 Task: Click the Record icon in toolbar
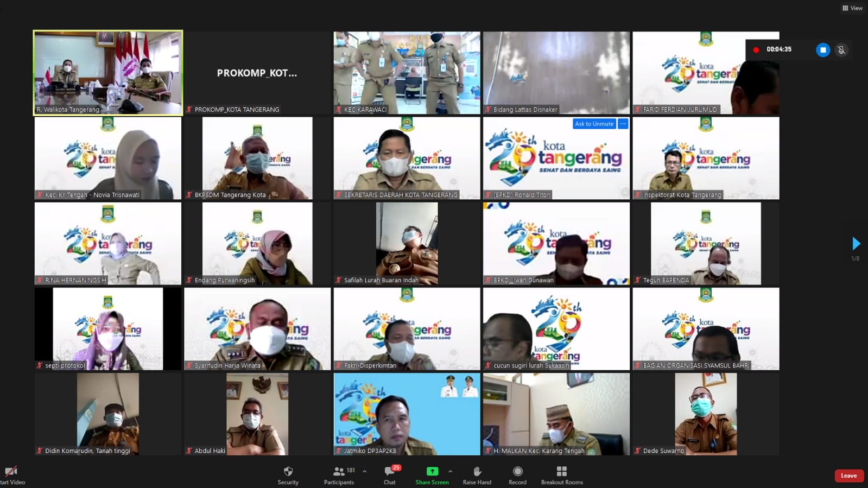point(517,475)
